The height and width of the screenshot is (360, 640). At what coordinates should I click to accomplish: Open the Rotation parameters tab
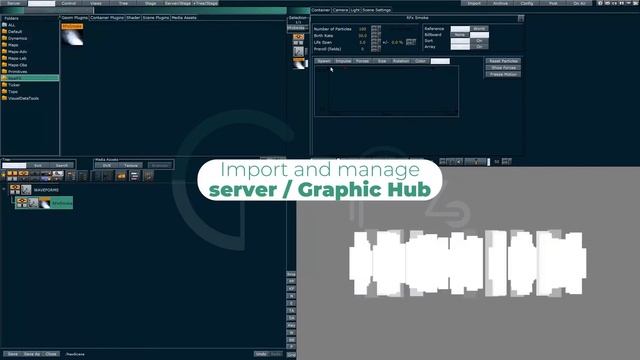coord(401,61)
